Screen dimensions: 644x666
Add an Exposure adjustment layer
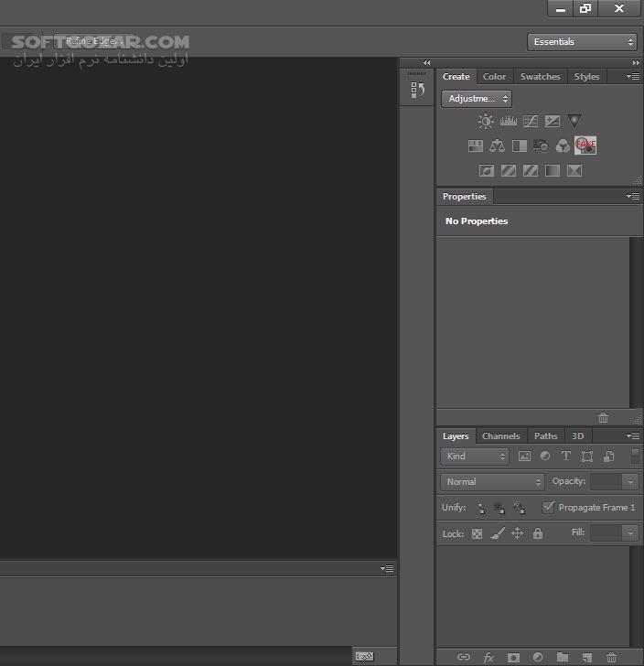click(553, 122)
